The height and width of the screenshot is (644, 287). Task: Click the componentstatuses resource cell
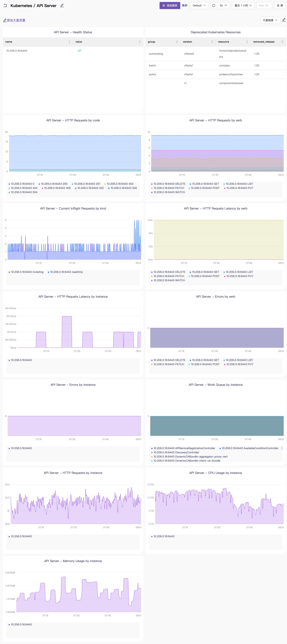231,83
